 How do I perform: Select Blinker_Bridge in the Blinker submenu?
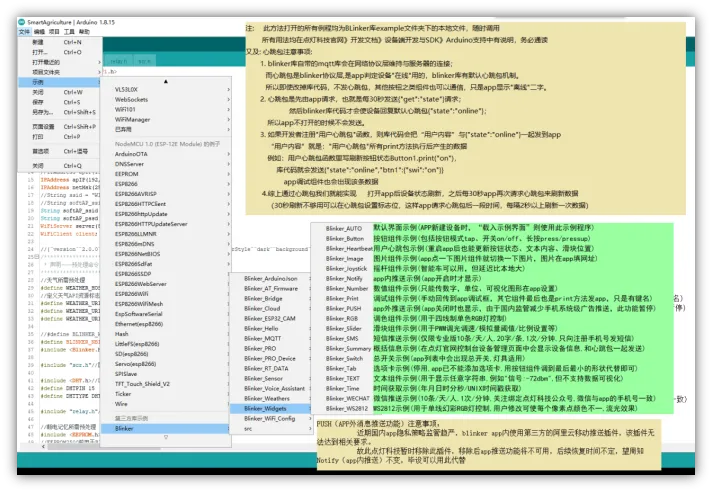(271, 298)
